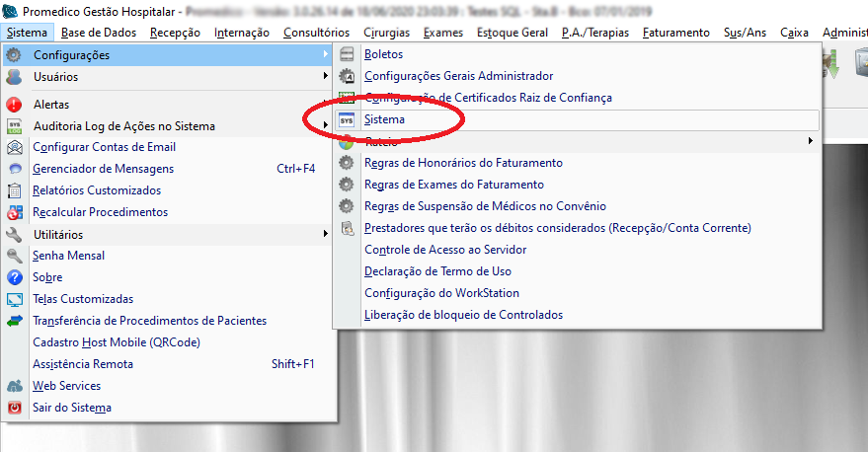
Task: Click the Alertas red warning icon
Action: 15,105
